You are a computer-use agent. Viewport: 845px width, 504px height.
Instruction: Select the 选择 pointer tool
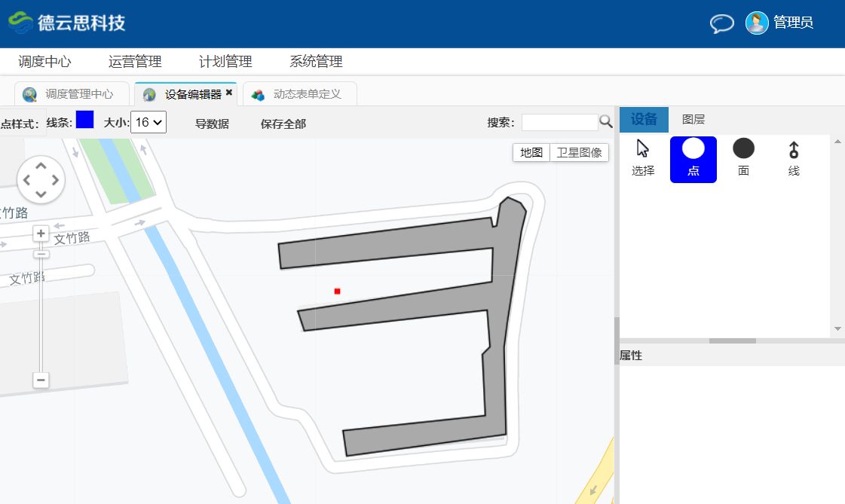click(643, 158)
